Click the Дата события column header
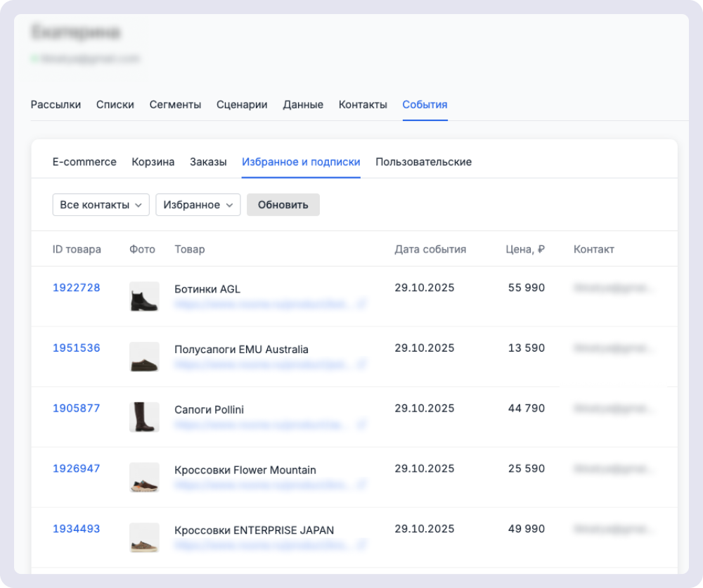703x588 pixels. 430,250
